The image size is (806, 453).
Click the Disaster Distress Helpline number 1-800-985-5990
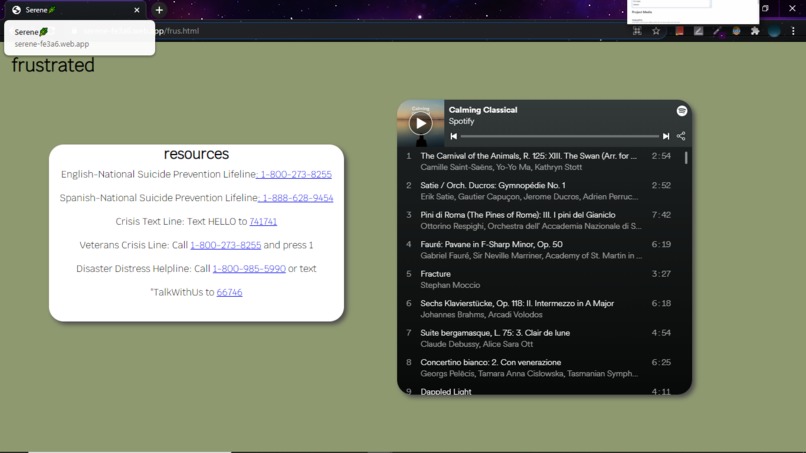coord(249,269)
